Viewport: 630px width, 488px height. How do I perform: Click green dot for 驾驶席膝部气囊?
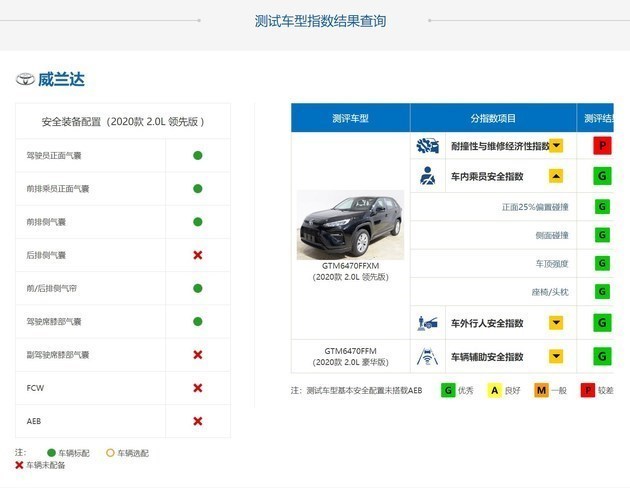pyautogui.click(x=198, y=321)
